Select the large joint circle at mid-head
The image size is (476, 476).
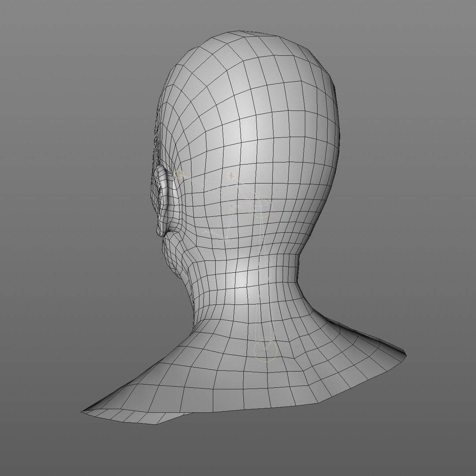click(261, 206)
